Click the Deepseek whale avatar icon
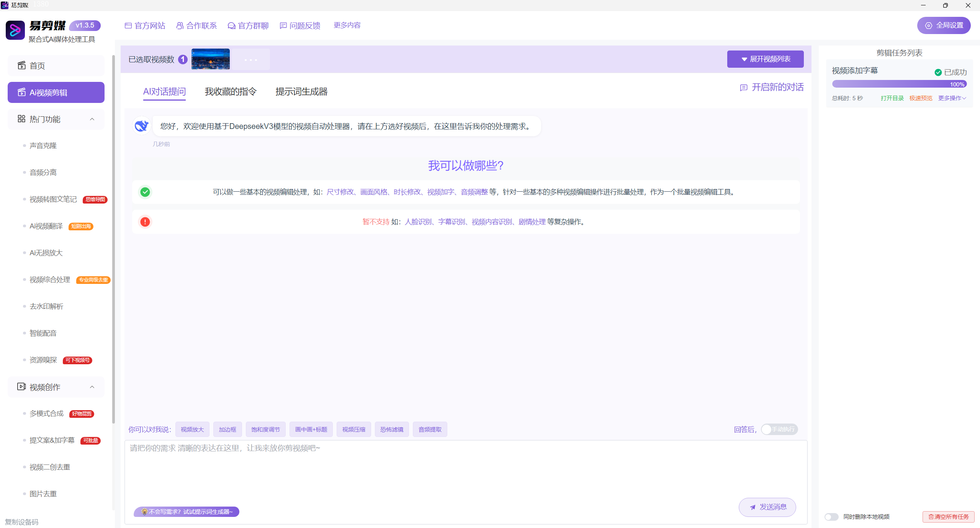Screen dimensions: 980x528 click(x=142, y=126)
